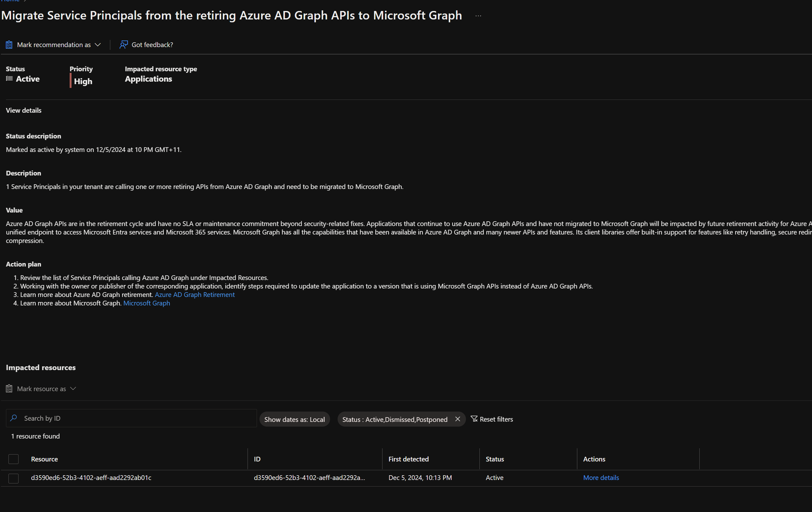
Task: Click the Active status list icon
Action: (9, 78)
